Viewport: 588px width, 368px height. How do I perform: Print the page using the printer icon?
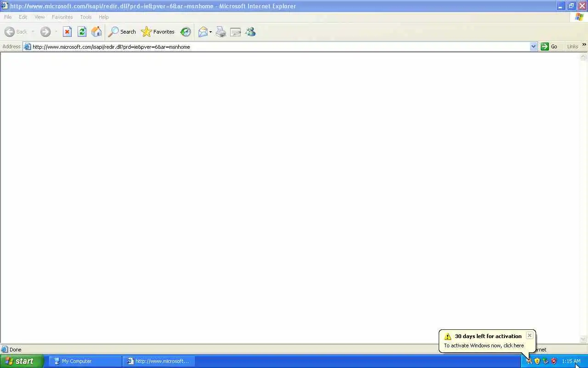tap(221, 32)
